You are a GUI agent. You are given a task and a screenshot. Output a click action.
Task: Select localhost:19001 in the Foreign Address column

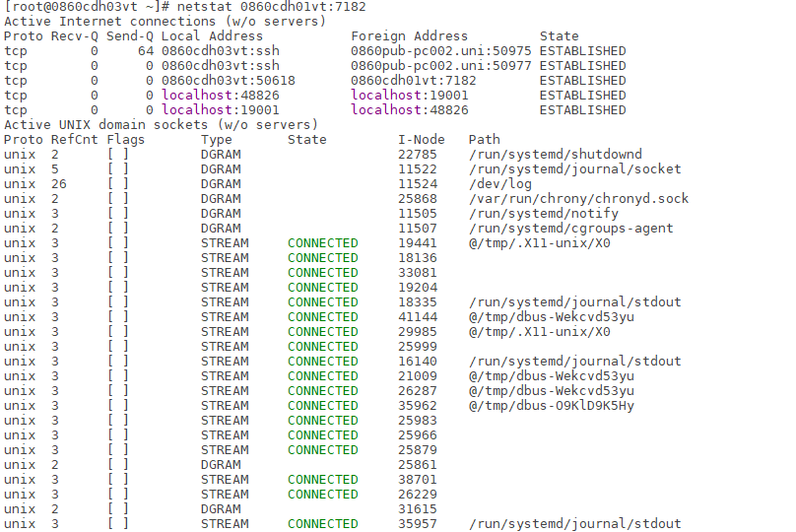[x=409, y=96]
